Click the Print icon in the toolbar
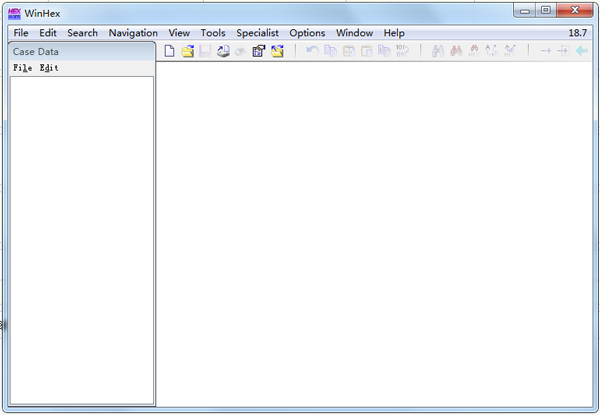This screenshot has width=600, height=415. point(241,50)
